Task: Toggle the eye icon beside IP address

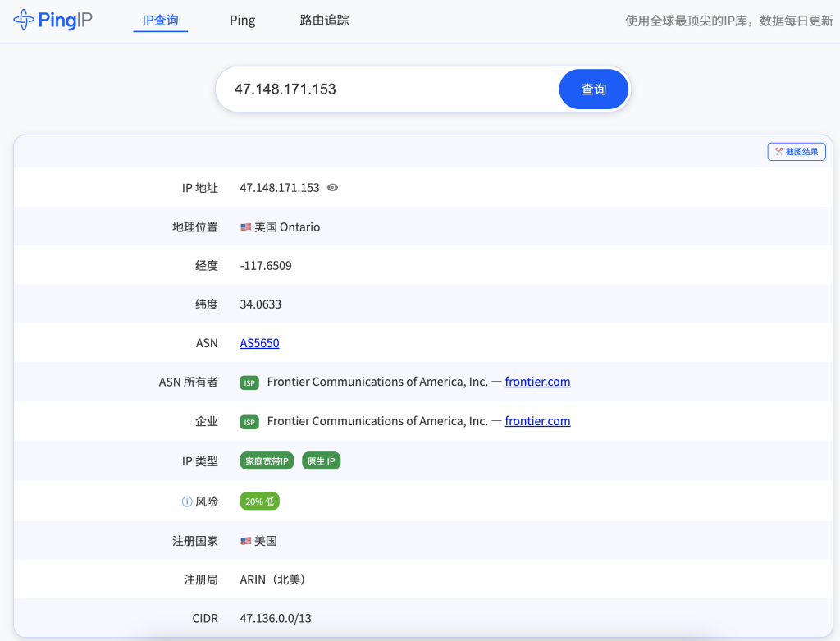Action: tap(332, 188)
